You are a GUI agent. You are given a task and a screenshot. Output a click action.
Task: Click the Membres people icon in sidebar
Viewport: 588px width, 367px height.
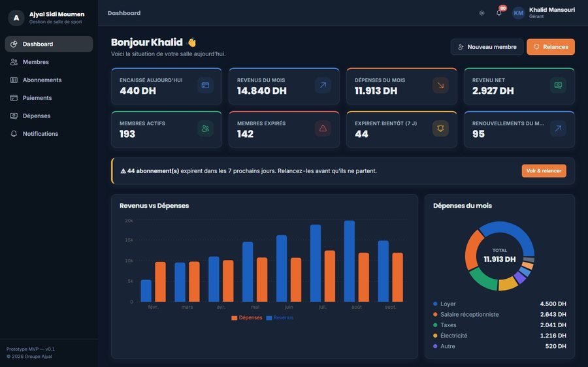point(14,62)
